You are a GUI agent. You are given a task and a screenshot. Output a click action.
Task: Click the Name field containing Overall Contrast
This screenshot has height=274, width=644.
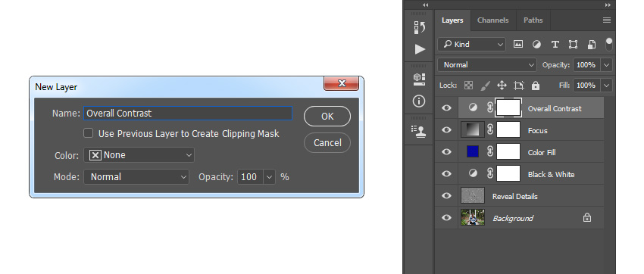(188, 114)
